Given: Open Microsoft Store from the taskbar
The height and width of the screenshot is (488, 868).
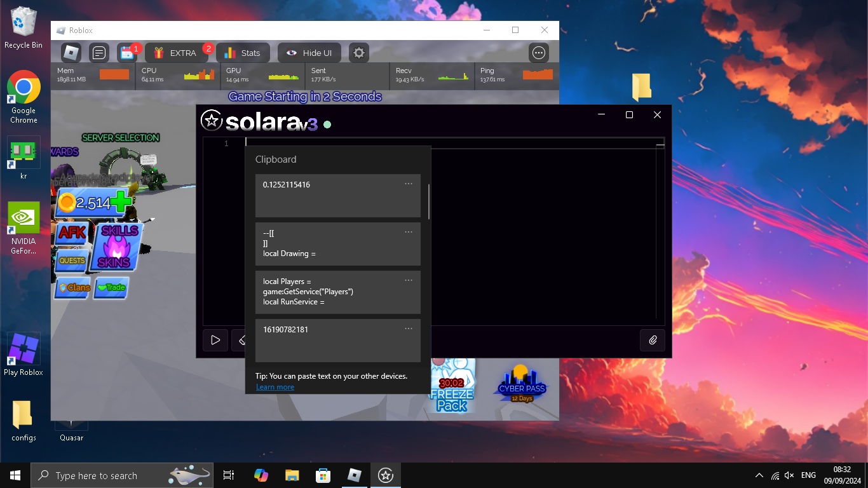Looking at the screenshot, I should pyautogui.click(x=323, y=475).
